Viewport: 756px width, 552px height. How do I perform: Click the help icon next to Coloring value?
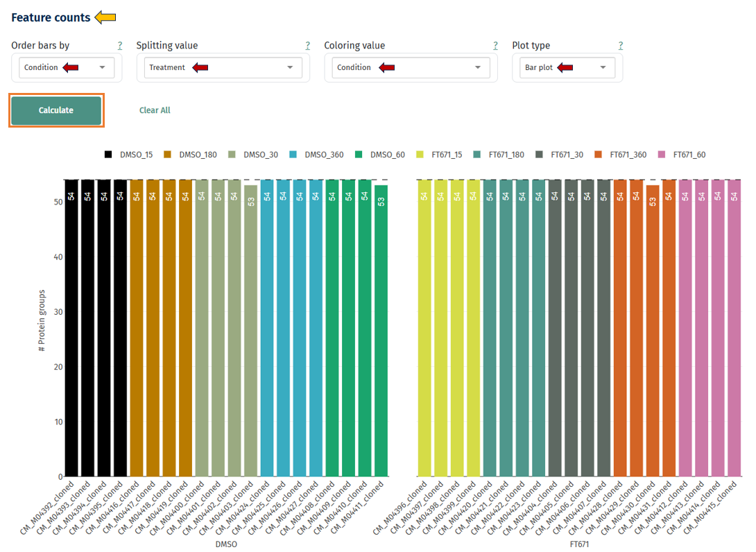pyautogui.click(x=495, y=45)
